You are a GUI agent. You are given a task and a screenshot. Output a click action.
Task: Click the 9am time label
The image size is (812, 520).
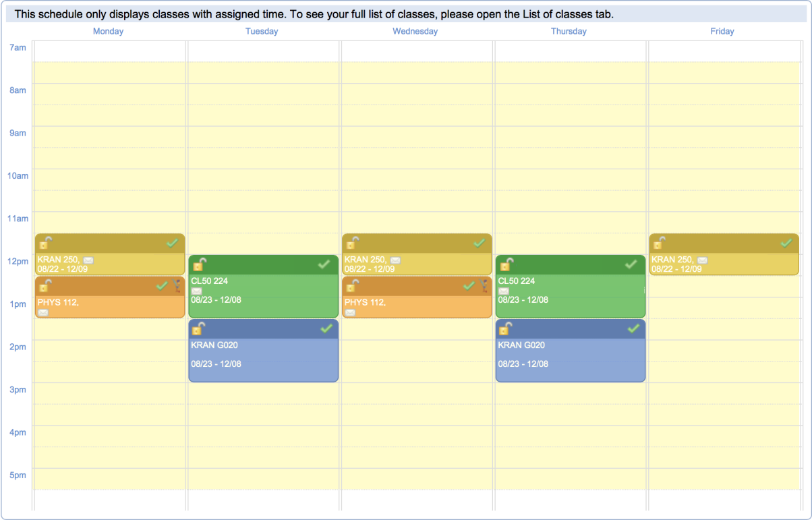tap(18, 133)
